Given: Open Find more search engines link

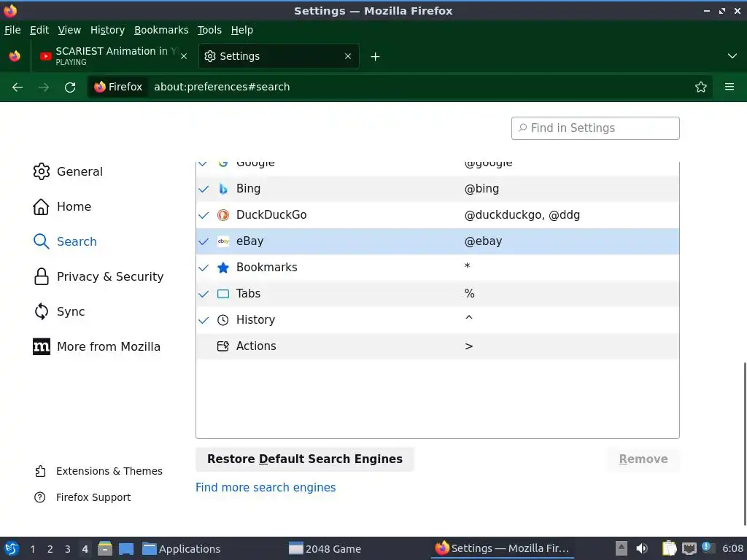Looking at the screenshot, I should (x=266, y=488).
